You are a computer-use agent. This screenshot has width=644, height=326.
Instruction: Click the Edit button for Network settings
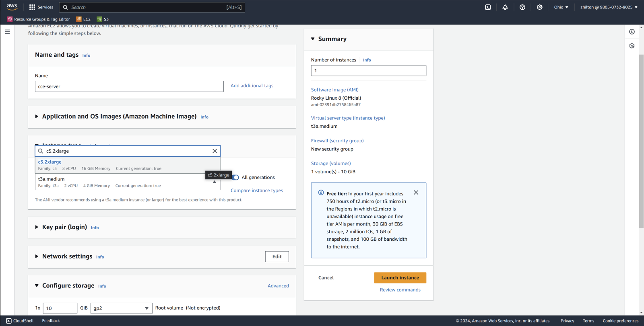pos(277,256)
